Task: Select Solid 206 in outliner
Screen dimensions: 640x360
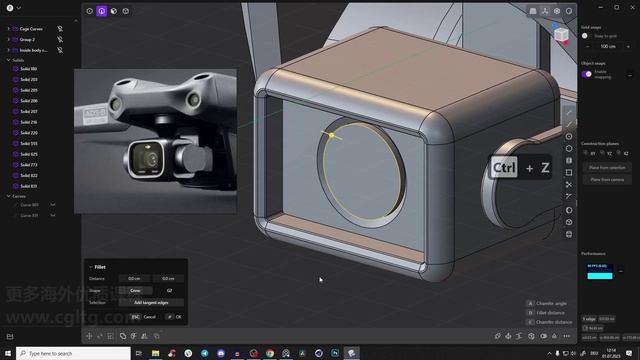Action: [29, 101]
